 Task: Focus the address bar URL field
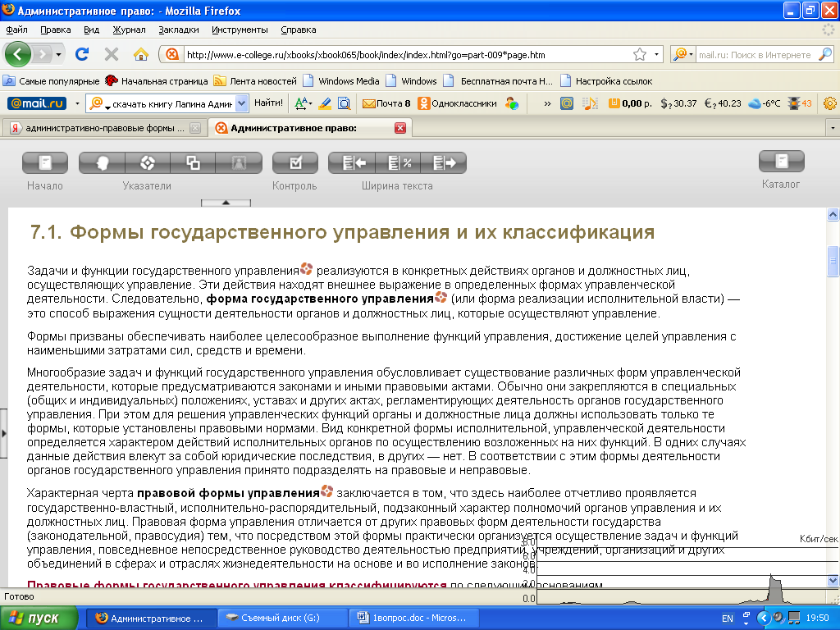pyautogui.click(x=407, y=55)
